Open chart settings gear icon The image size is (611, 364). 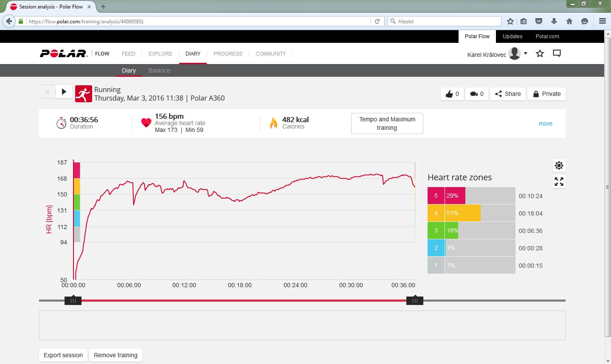click(x=559, y=165)
